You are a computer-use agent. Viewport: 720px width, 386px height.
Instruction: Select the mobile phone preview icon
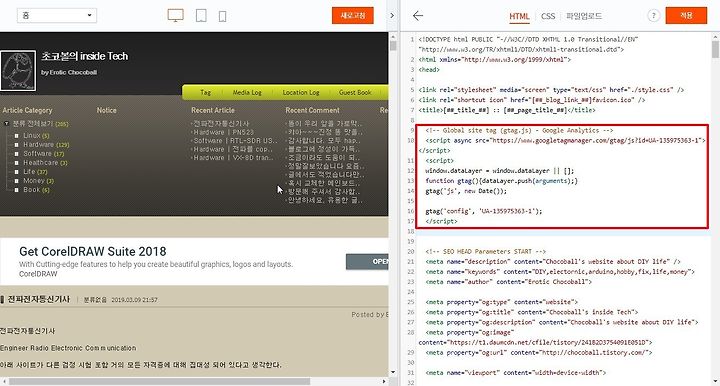tap(222, 17)
